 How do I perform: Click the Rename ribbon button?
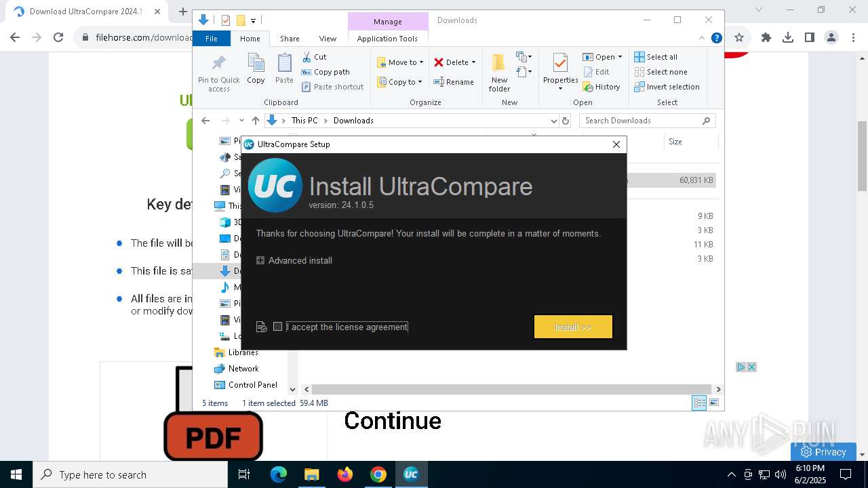(x=454, y=82)
